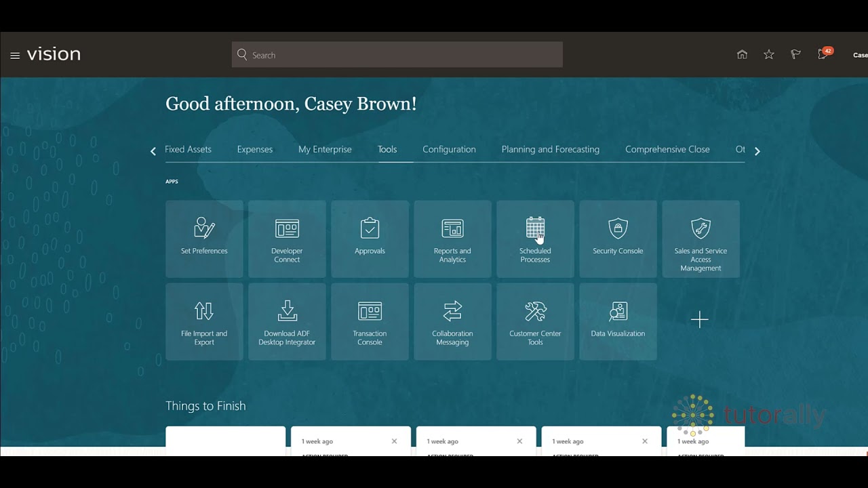Image resolution: width=868 pixels, height=488 pixels.
Task: Select the My Enterprise tab
Action: (x=325, y=149)
